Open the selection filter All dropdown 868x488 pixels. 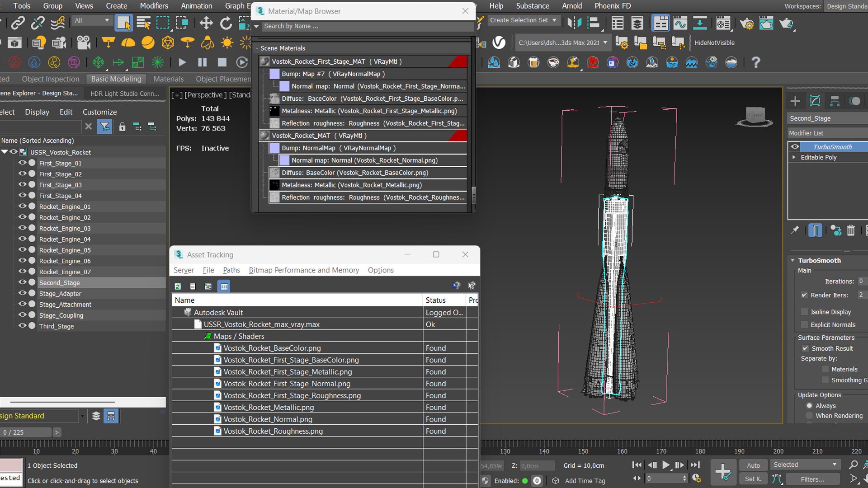pyautogui.click(x=92, y=21)
